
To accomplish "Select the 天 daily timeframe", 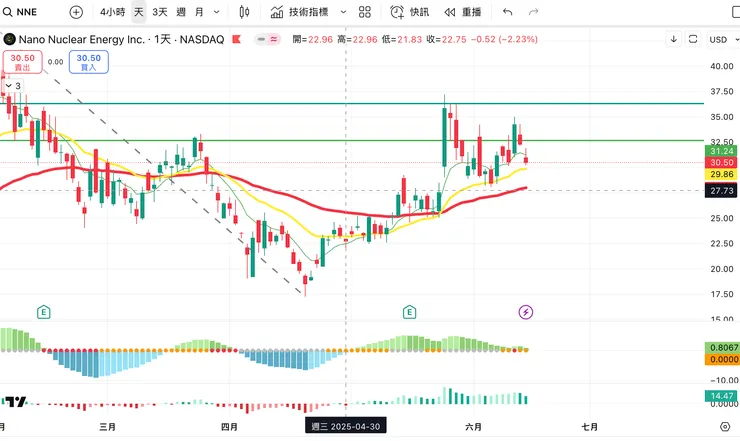I will click(x=138, y=12).
